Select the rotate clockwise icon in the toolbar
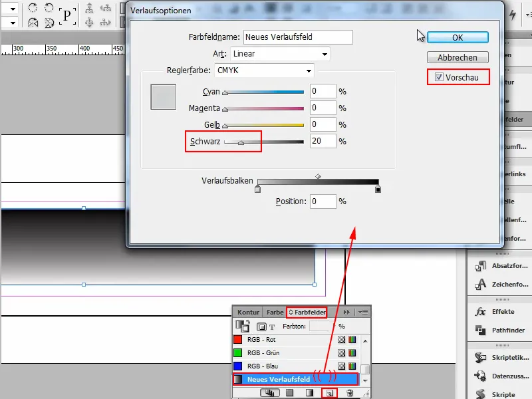The width and height of the screenshot is (532, 399). (33, 9)
